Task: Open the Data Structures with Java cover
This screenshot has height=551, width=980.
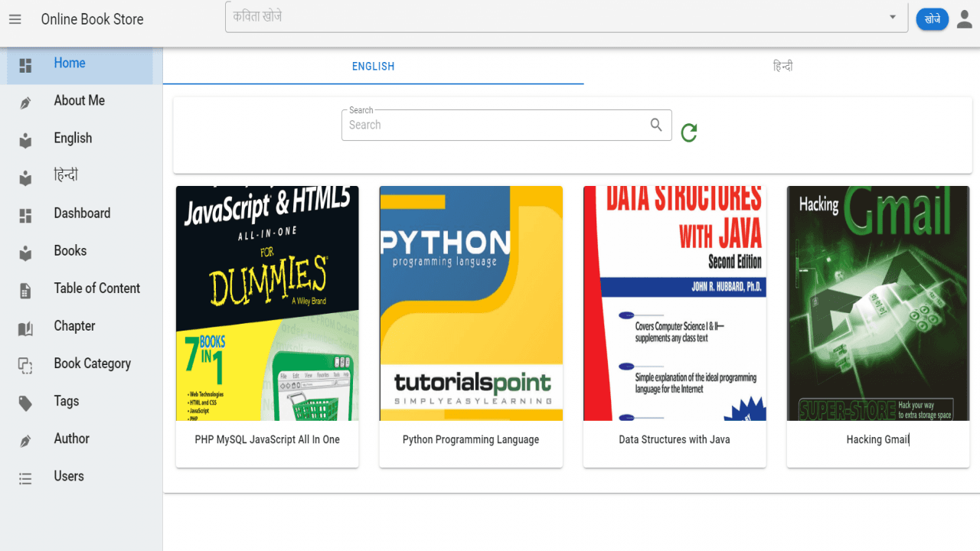Action: coord(675,303)
